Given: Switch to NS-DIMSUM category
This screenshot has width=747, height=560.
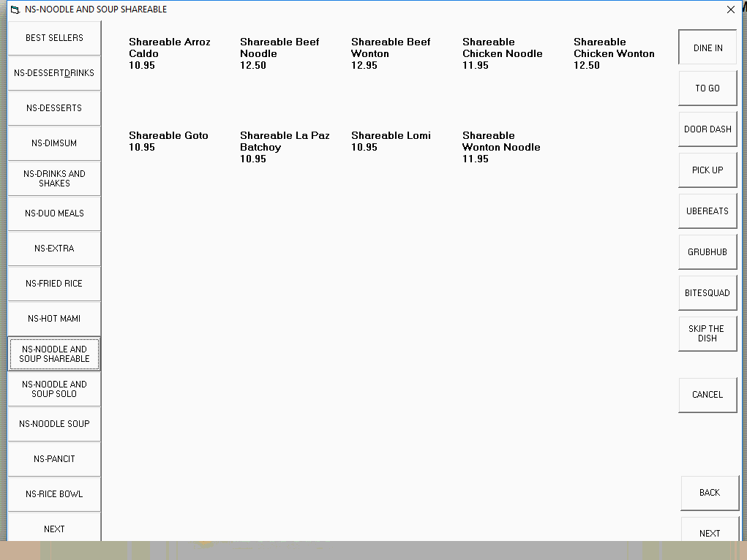Looking at the screenshot, I should click(x=54, y=143).
